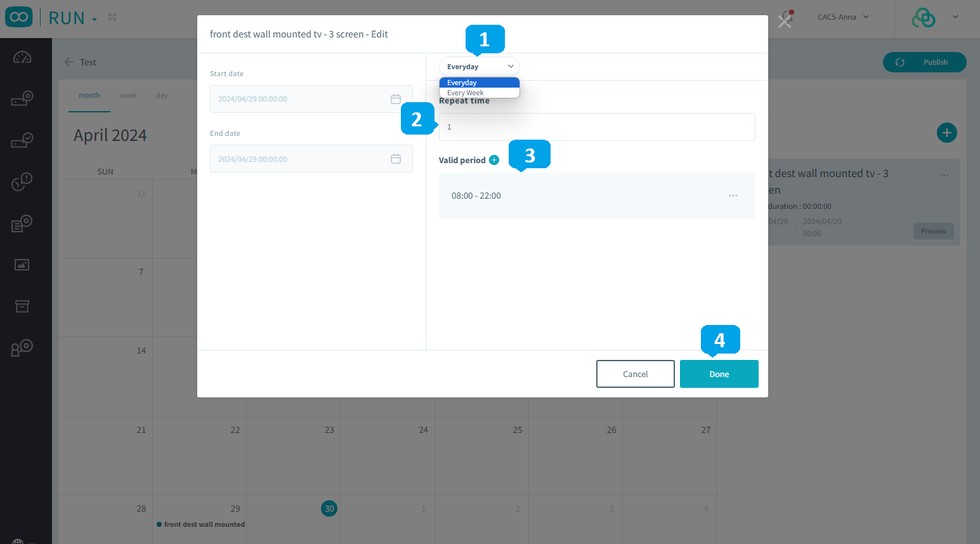The height and width of the screenshot is (544, 980).
Task: Expand the chevron beside the rings logo
Action: pyautogui.click(x=955, y=17)
